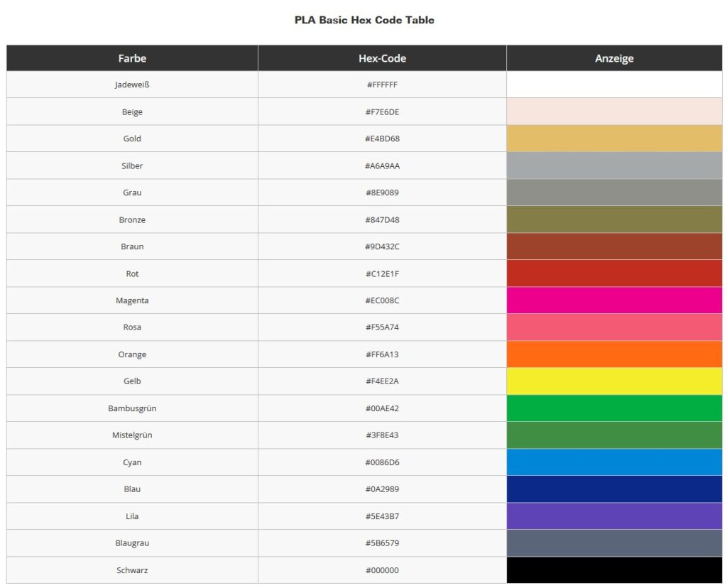The width and height of the screenshot is (727, 588).
Task: Click the Gold color swatch
Action: click(614, 138)
